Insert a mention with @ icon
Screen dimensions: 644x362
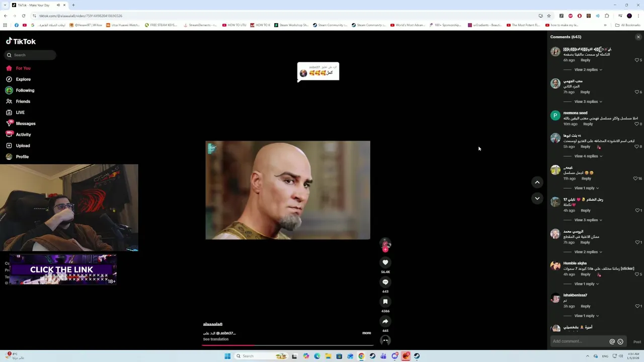(x=612, y=341)
